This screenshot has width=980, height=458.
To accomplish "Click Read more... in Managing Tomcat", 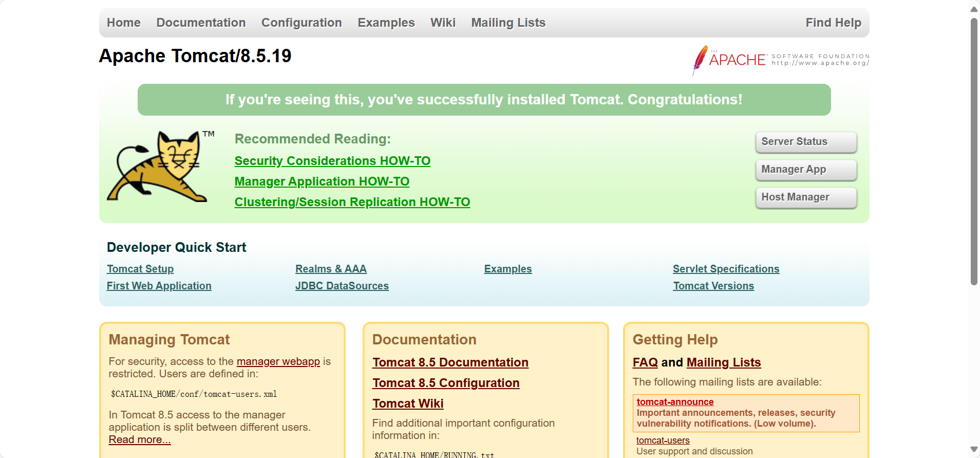I will pyautogui.click(x=140, y=439).
